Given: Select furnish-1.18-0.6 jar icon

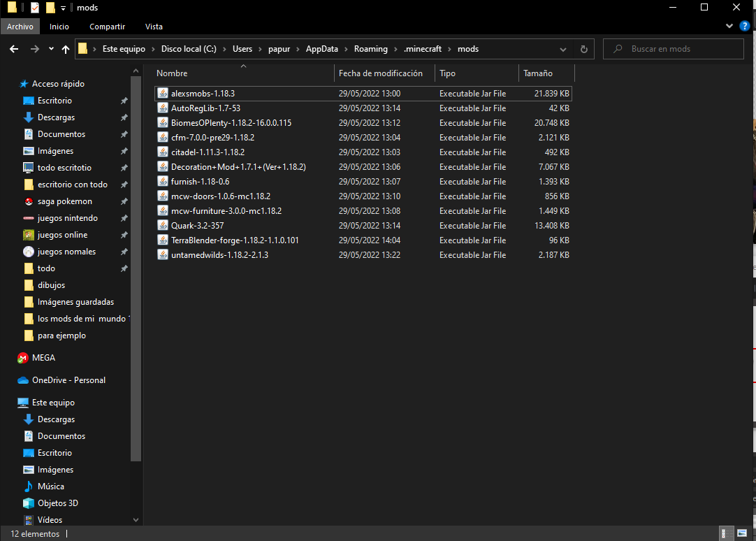Looking at the screenshot, I should tap(163, 181).
